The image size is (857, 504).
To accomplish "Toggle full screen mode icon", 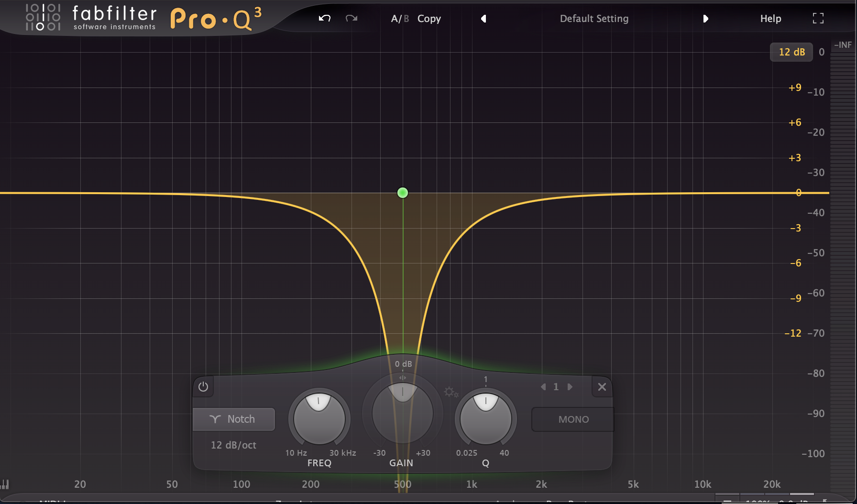I will (818, 19).
